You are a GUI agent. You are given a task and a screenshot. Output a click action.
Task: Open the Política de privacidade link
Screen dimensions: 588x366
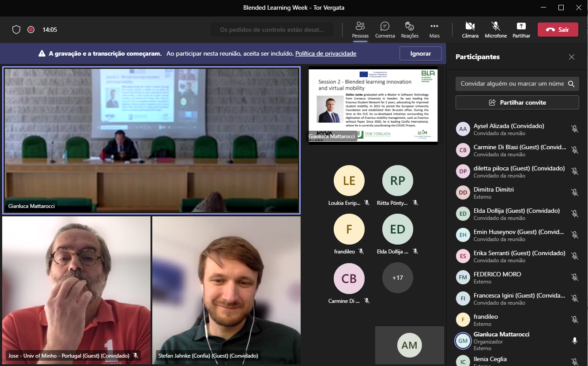(x=326, y=53)
